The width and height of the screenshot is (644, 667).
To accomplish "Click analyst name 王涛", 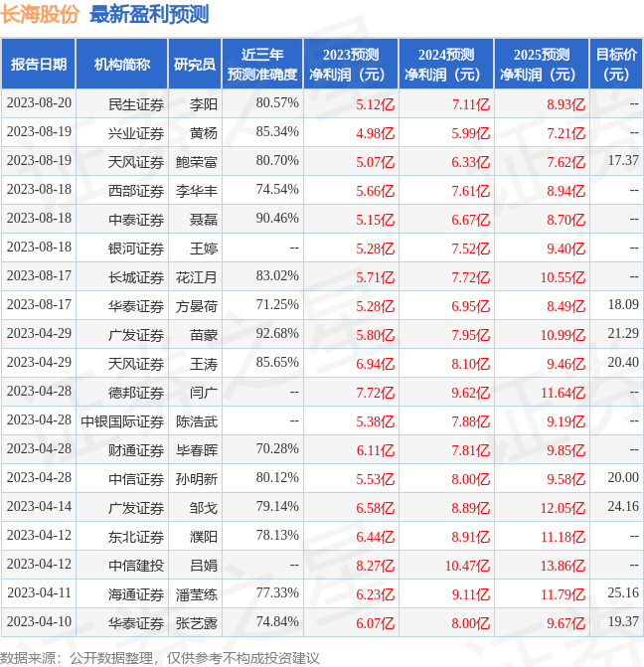I will (204, 364).
